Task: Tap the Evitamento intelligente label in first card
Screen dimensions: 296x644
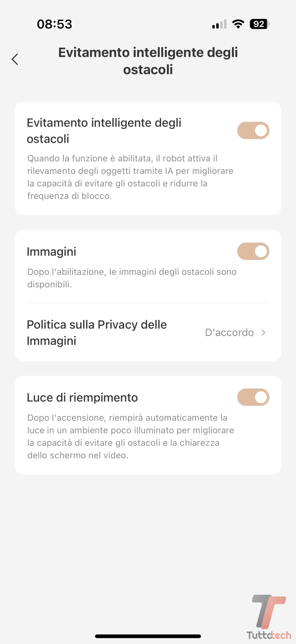Action: (104, 131)
